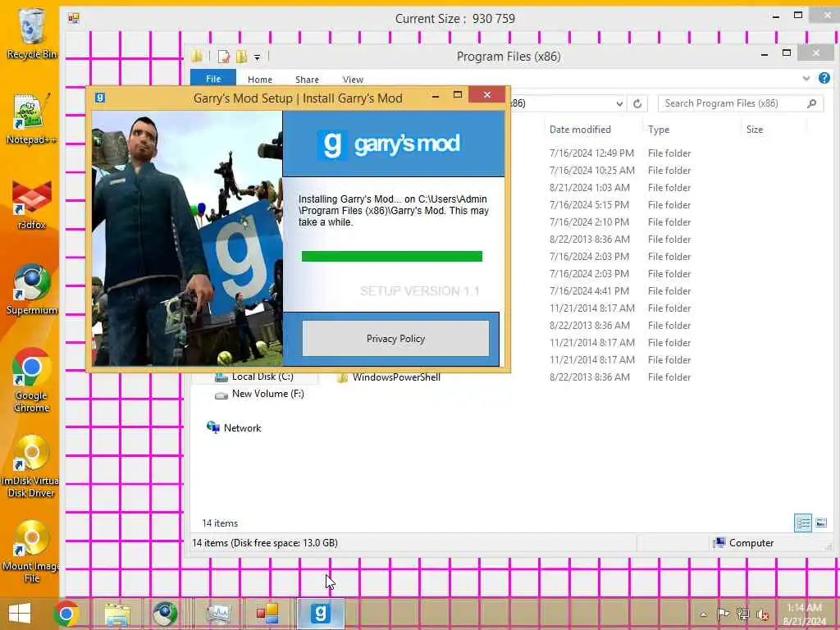Click the 7/16/2024 5:15 PM date cell
Screen dimensions: 840x630
pyautogui.click(x=589, y=204)
